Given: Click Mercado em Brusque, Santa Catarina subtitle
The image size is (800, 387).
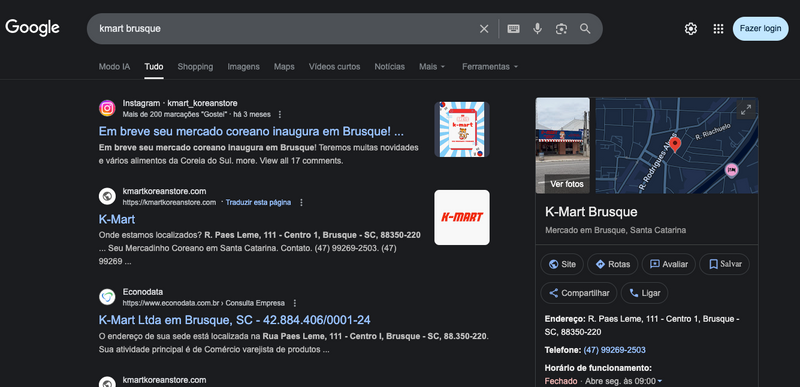Looking at the screenshot, I should 615,230.
